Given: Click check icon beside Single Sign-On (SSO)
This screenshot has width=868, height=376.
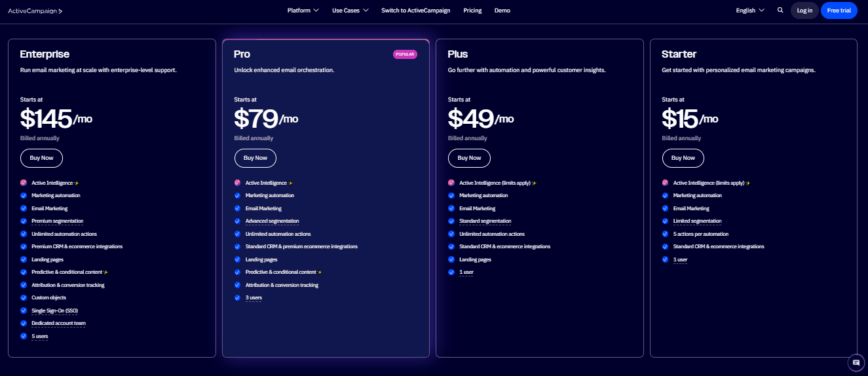Looking at the screenshot, I should tap(24, 310).
